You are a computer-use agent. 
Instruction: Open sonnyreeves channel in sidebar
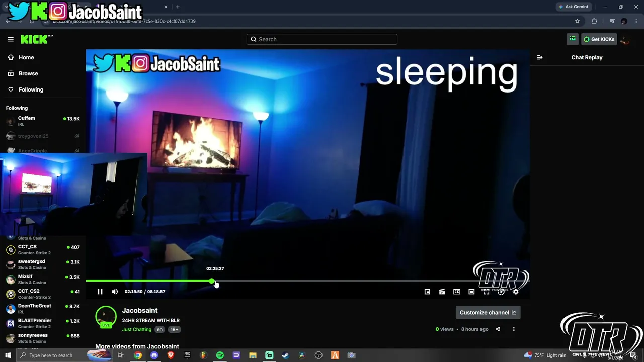click(x=43, y=338)
